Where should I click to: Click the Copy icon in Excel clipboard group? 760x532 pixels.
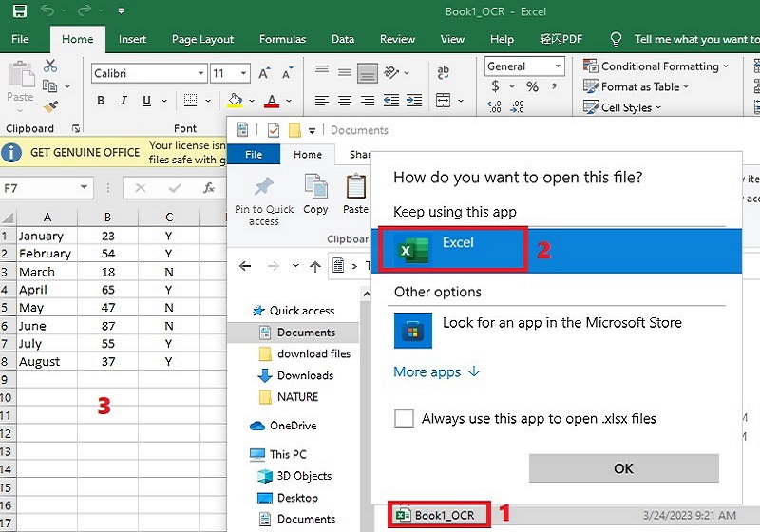50,85
